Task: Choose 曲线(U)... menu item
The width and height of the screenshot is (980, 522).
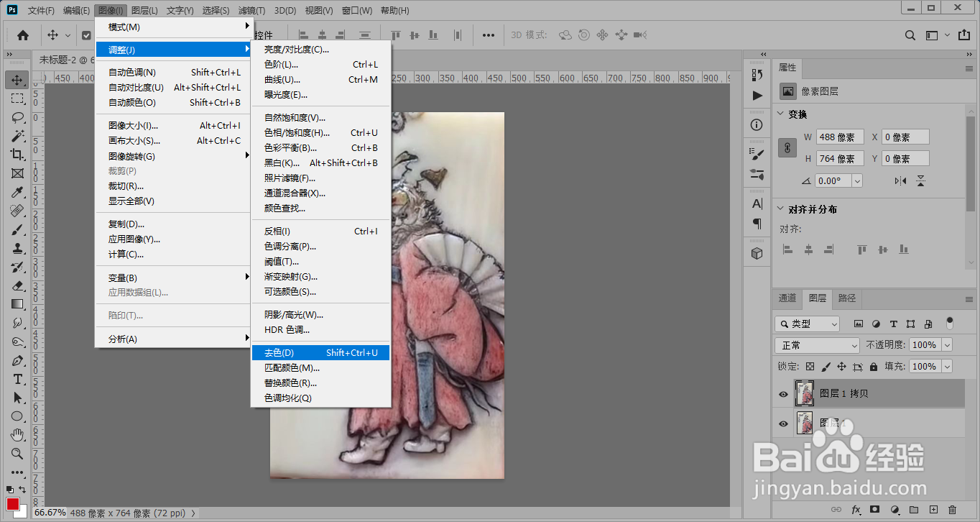Action: pyautogui.click(x=320, y=79)
